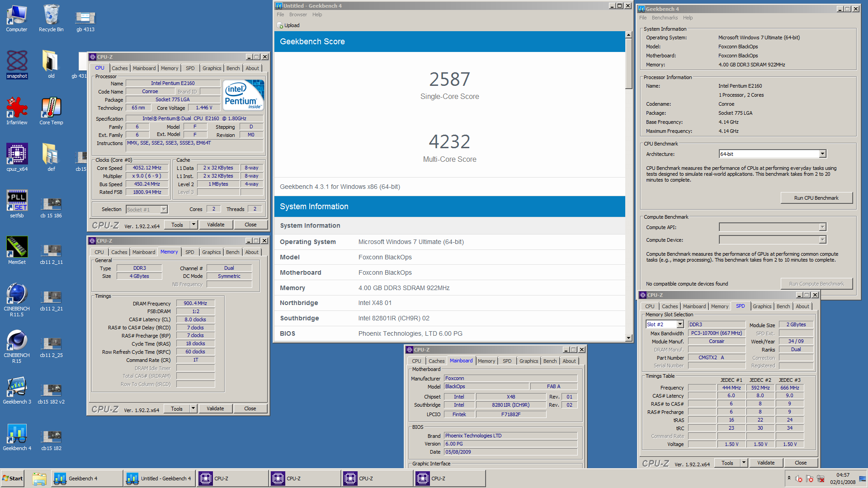Image resolution: width=868 pixels, height=488 pixels.
Task: Click the Start button on taskbar
Action: [x=13, y=479]
